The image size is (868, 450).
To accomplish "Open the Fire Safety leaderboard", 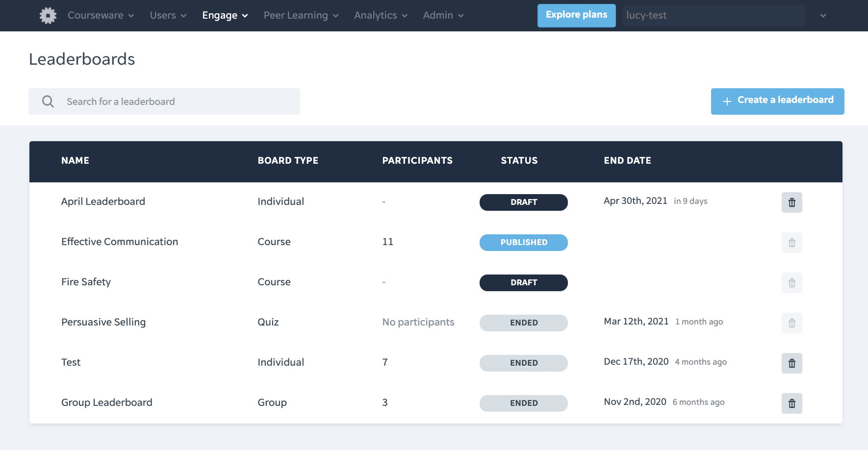I will 86,282.
